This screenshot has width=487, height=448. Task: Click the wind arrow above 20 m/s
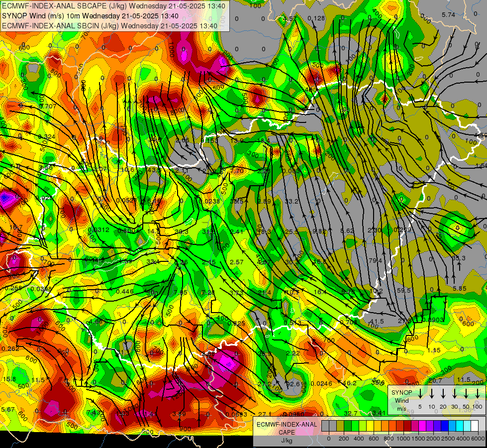tap(443, 394)
